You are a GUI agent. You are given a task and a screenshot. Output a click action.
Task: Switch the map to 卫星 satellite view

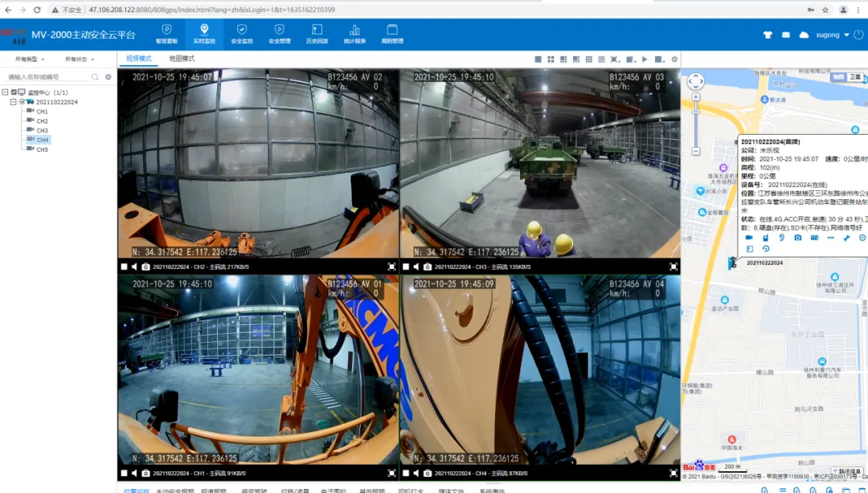pos(854,77)
